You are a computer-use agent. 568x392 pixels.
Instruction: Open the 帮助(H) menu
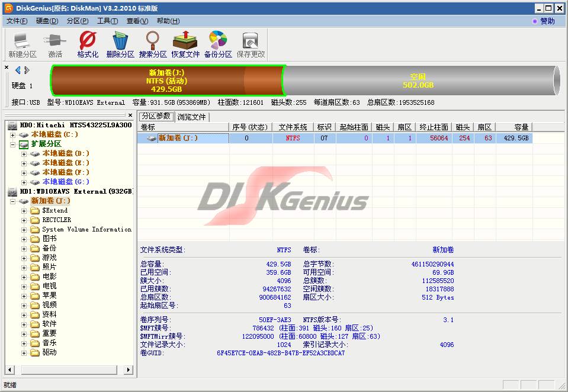(168, 21)
